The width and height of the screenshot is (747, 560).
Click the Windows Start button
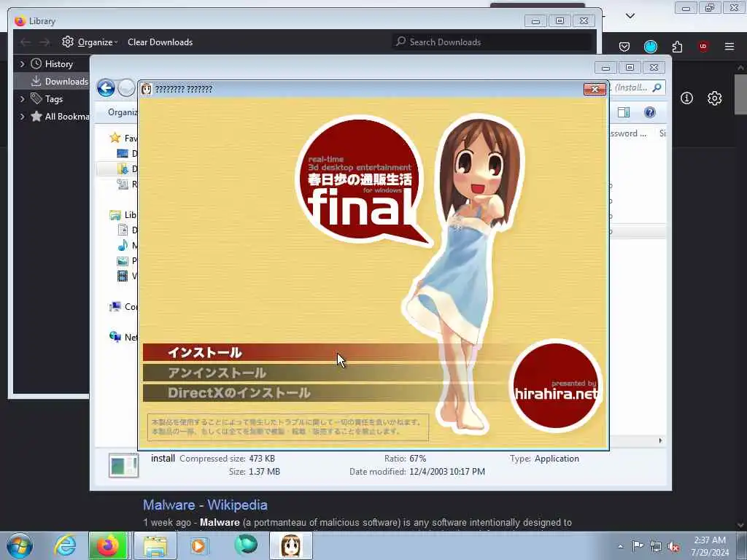click(x=20, y=545)
